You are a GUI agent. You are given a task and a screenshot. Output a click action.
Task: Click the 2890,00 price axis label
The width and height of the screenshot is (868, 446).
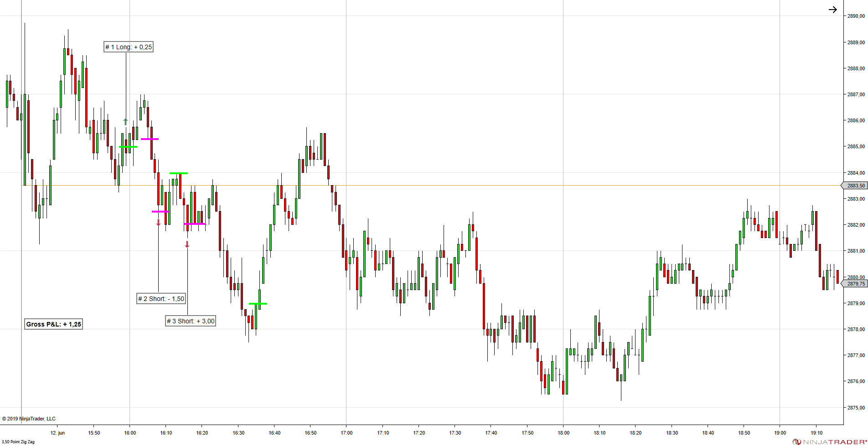pos(856,16)
